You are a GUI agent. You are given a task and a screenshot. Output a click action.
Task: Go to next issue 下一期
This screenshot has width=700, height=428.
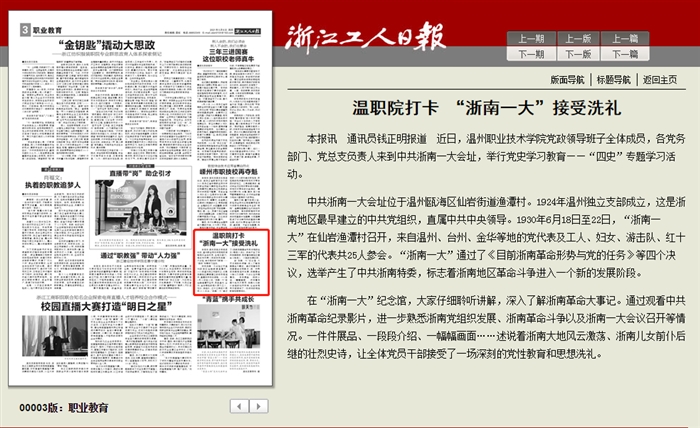pyautogui.click(x=532, y=54)
